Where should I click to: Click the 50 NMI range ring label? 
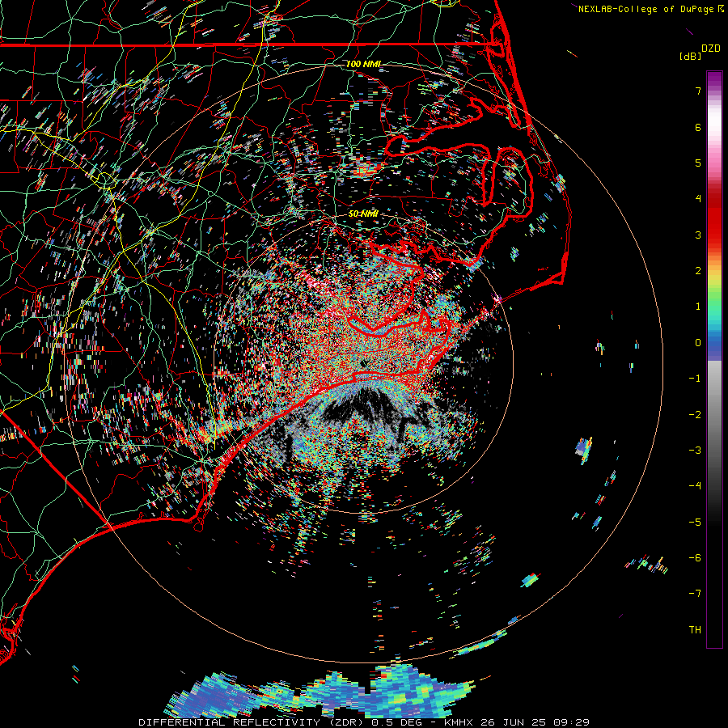[363, 214]
